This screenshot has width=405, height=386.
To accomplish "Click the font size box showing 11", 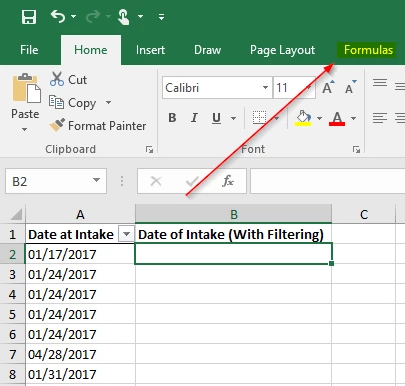I will tap(289, 88).
